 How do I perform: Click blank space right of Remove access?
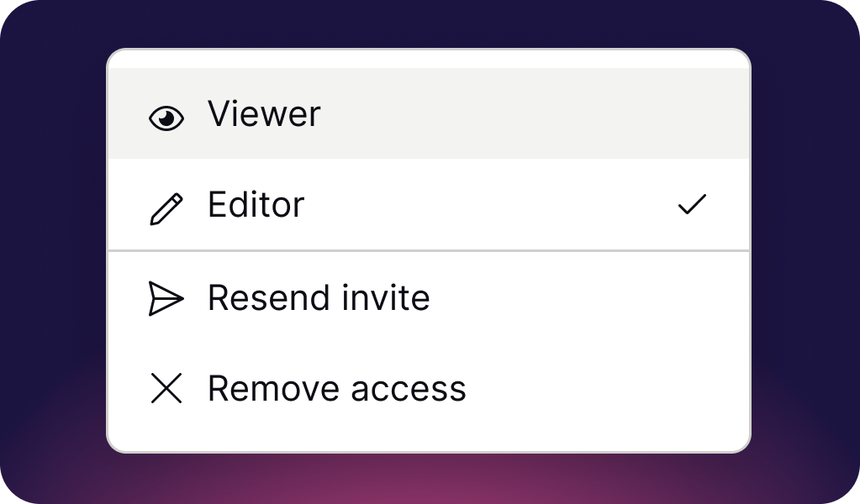605,388
